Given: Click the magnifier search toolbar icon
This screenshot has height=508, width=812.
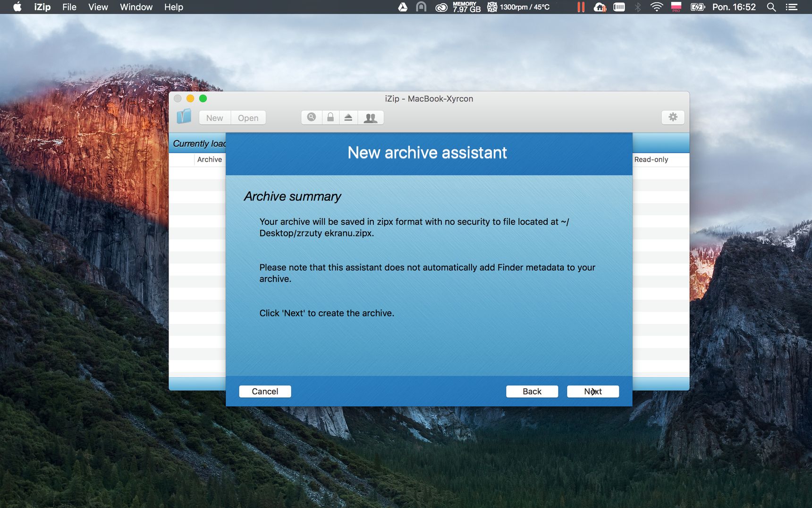Looking at the screenshot, I should pos(312,117).
